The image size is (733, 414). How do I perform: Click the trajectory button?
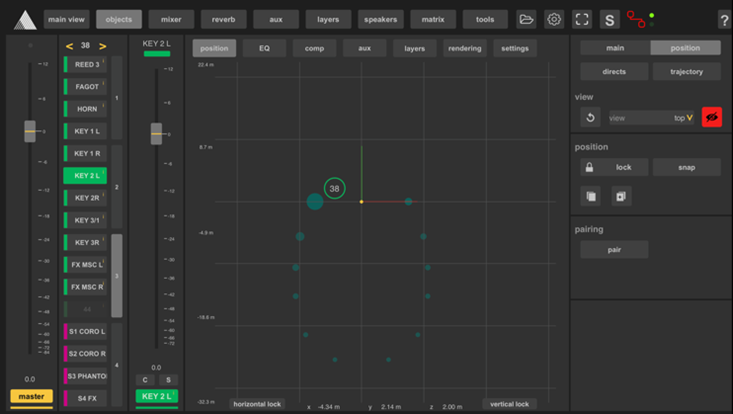click(x=686, y=72)
